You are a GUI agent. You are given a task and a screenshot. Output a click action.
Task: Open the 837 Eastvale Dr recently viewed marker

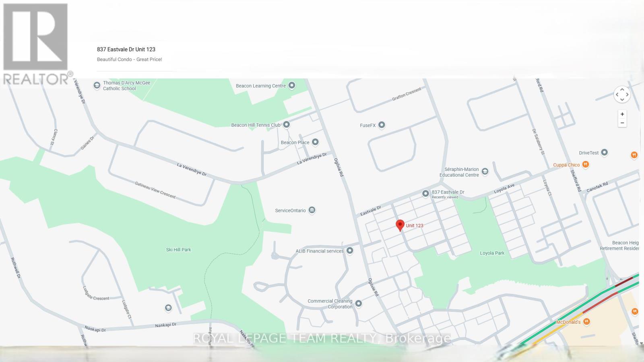point(425,194)
